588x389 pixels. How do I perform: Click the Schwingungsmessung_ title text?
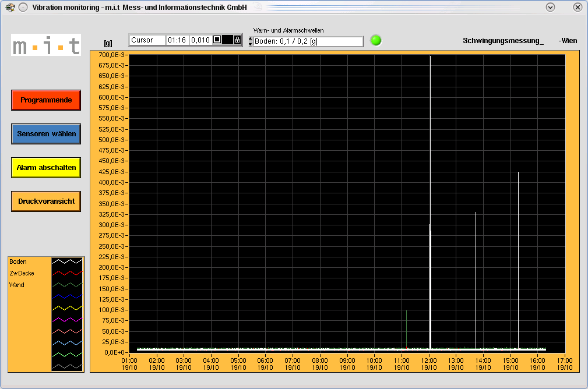click(x=503, y=41)
